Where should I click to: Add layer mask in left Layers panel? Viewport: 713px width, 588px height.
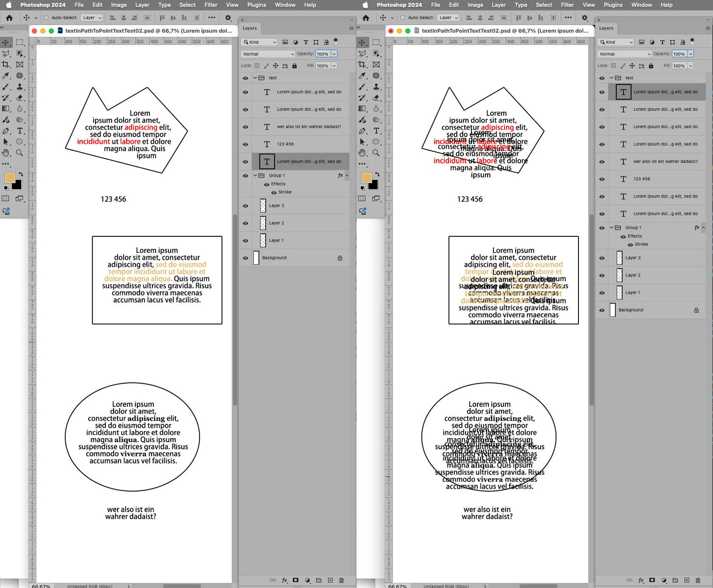pyautogui.click(x=296, y=580)
